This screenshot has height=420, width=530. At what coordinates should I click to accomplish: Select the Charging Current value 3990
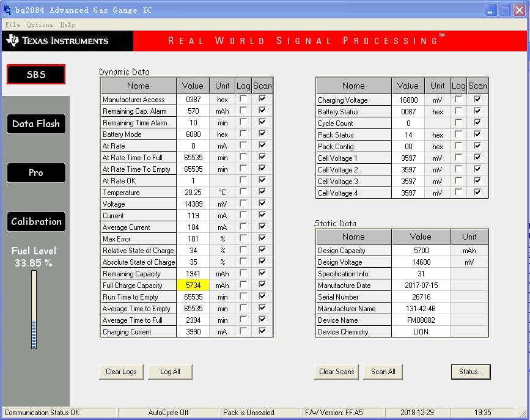click(x=193, y=332)
